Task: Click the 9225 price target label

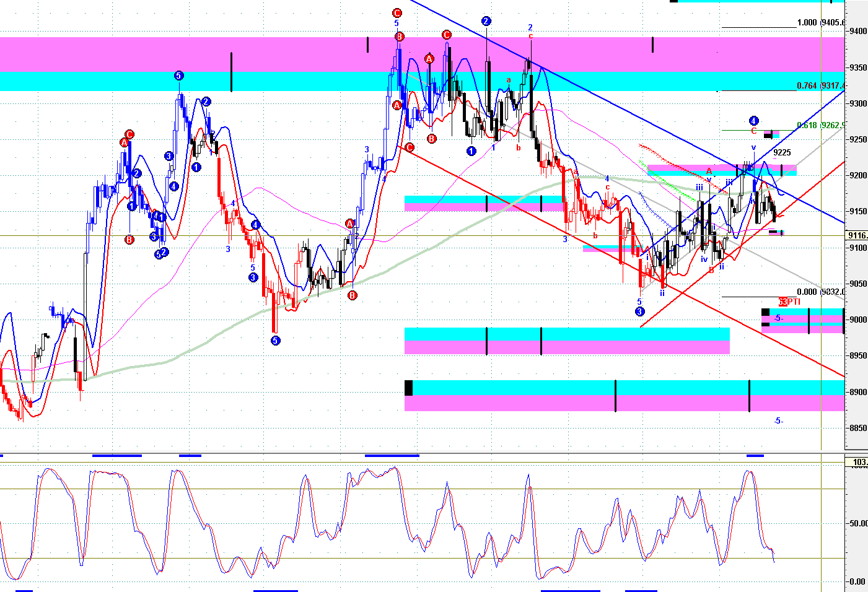Action: click(x=782, y=152)
